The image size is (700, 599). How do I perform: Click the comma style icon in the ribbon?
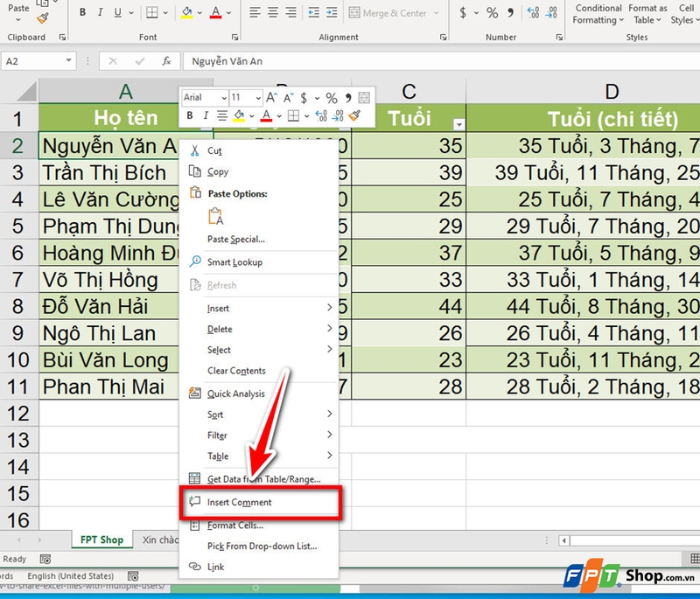(510, 14)
